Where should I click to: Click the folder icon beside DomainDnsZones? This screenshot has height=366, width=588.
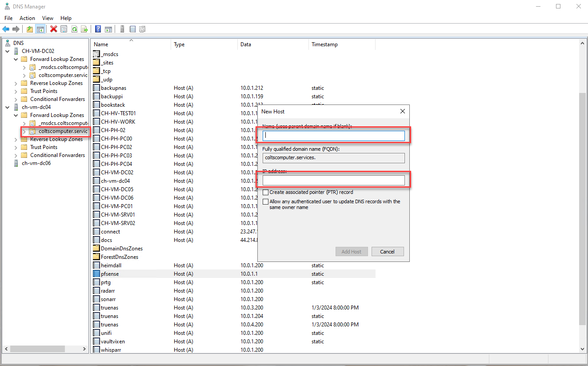97,249
